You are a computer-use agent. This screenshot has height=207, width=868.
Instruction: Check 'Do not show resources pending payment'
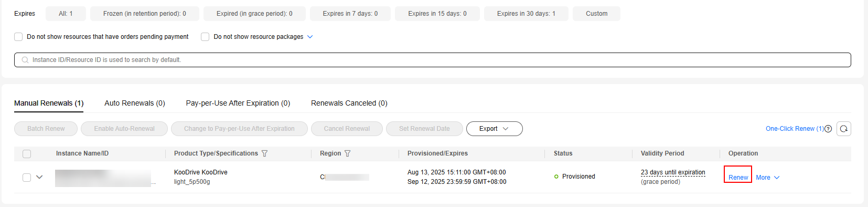pyautogui.click(x=18, y=37)
